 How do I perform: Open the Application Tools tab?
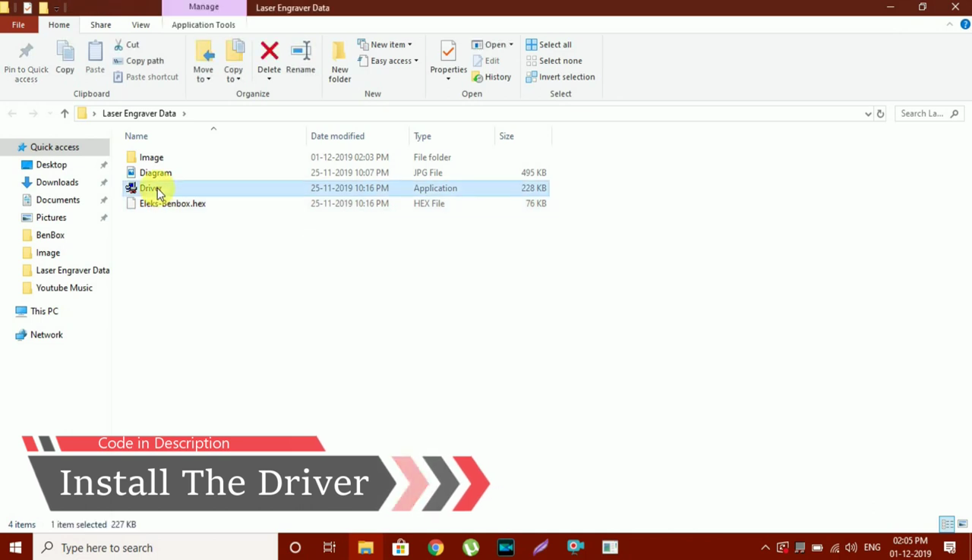(x=203, y=24)
